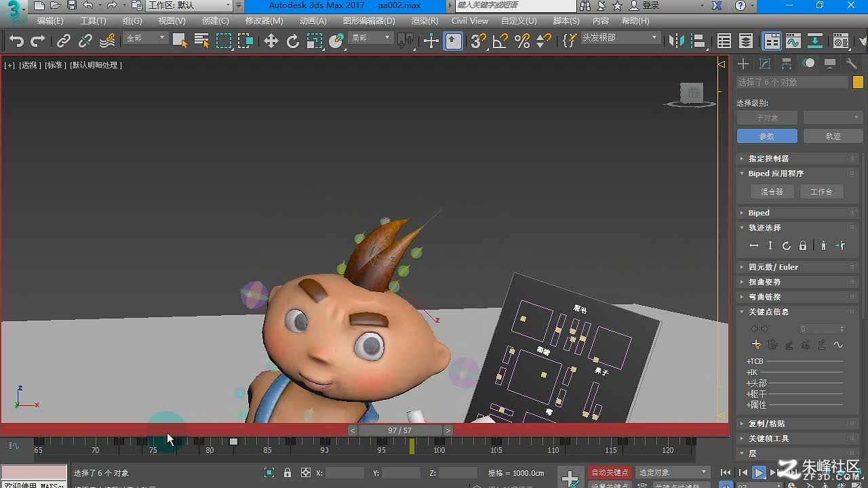Expand the 扭曲姿势 rollout

point(797,282)
